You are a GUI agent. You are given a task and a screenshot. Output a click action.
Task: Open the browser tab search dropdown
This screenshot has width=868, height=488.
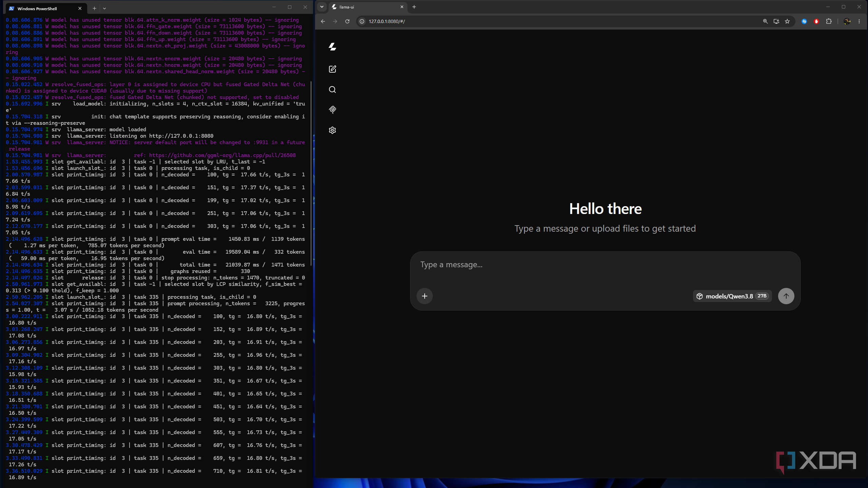pos(322,7)
